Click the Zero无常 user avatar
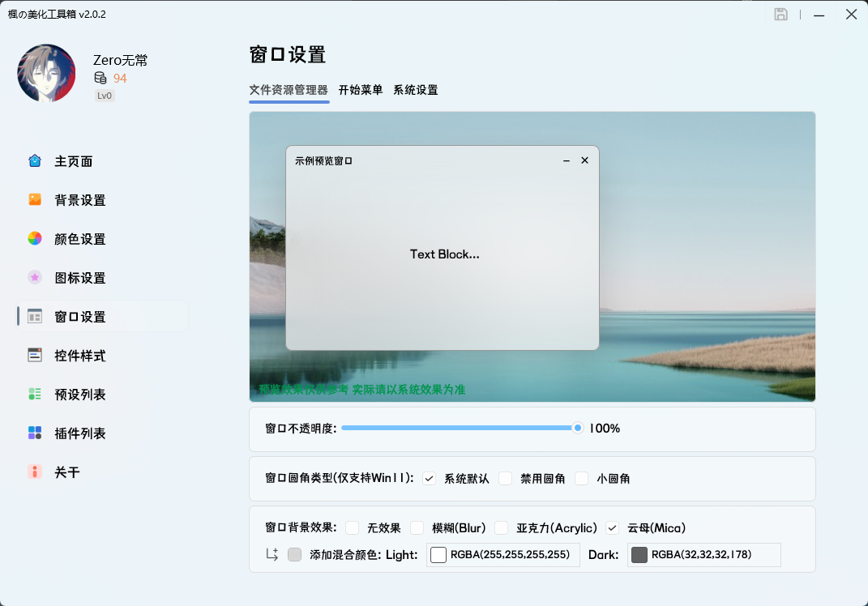 (x=46, y=73)
